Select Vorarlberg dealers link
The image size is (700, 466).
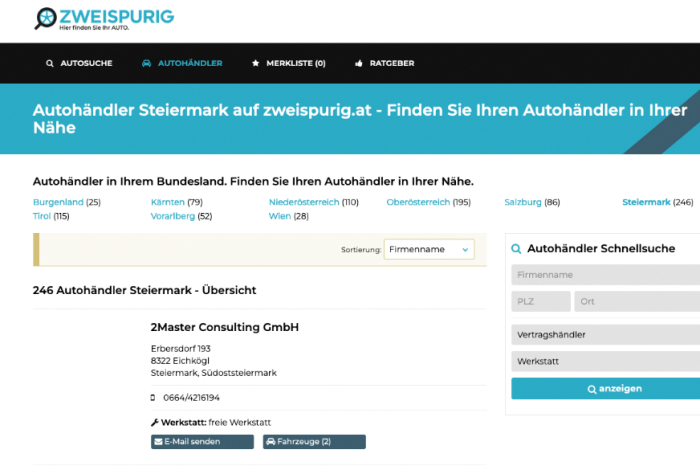tap(173, 216)
